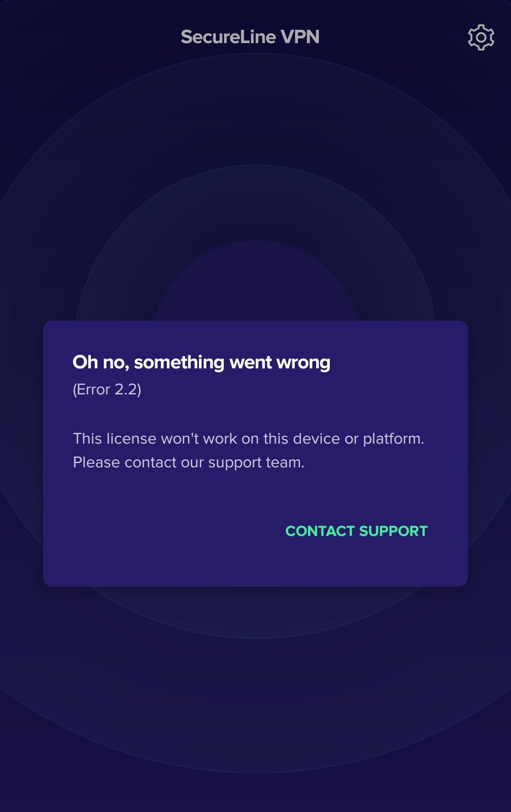Click the word 'support' in the message body

pyautogui.click(x=235, y=463)
